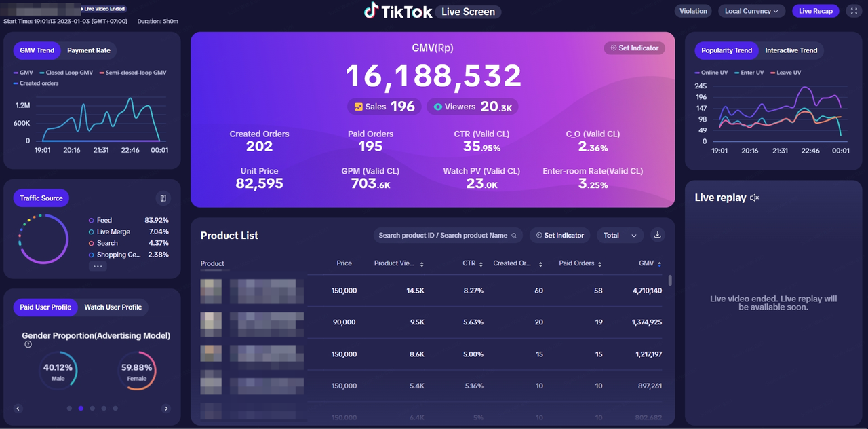Image resolution: width=868 pixels, height=429 pixels.
Task: Open Traffic Source details icon
Action: [x=163, y=198]
